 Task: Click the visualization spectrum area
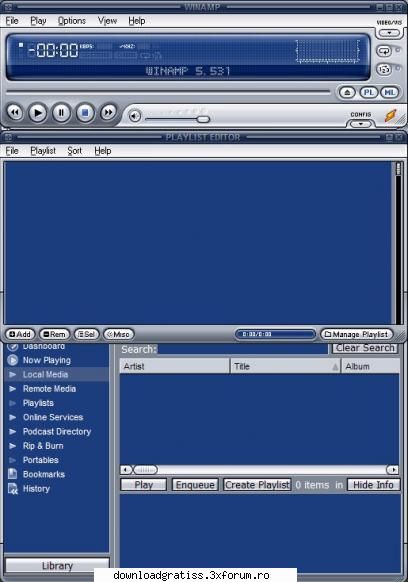coord(327,51)
